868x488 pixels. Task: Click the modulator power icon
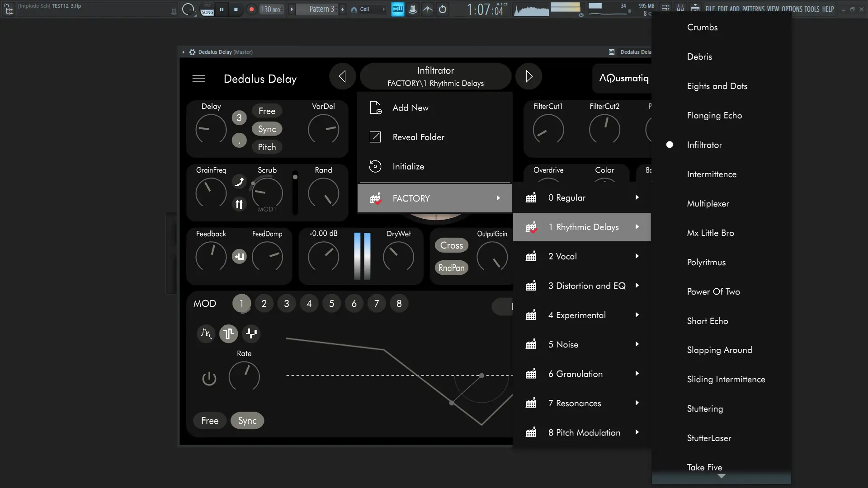(209, 378)
